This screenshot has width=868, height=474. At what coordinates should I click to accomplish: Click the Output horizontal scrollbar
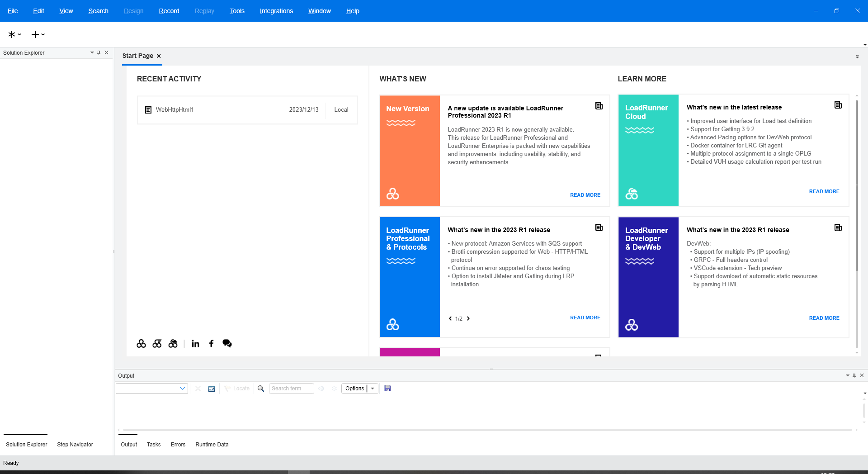click(x=487, y=430)
